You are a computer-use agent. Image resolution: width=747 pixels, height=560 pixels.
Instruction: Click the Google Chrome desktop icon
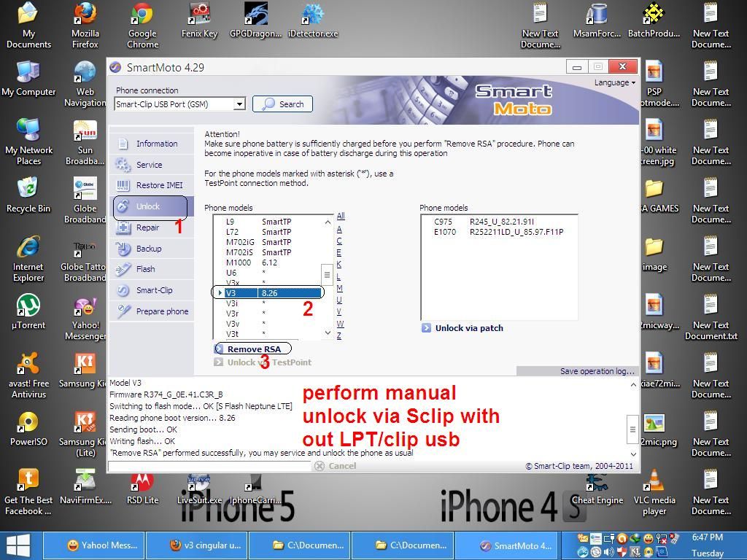point(142,26)
